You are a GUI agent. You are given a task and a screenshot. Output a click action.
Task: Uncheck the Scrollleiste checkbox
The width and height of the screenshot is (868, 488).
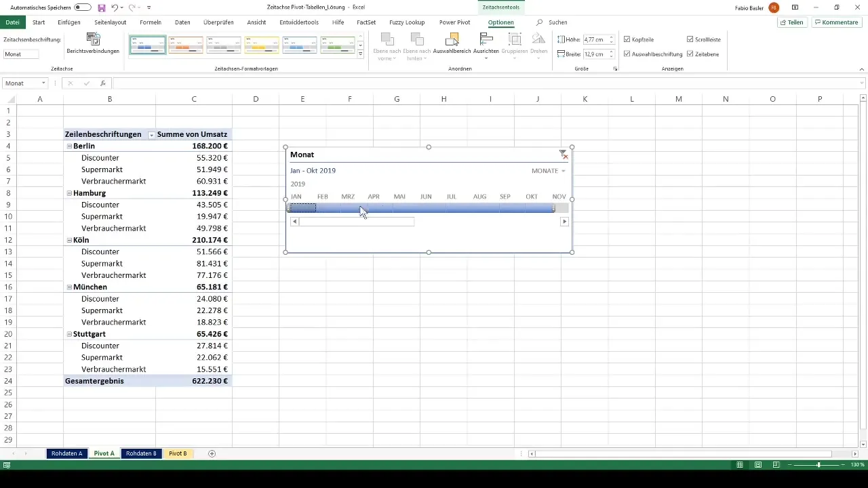tap(690, 39)
